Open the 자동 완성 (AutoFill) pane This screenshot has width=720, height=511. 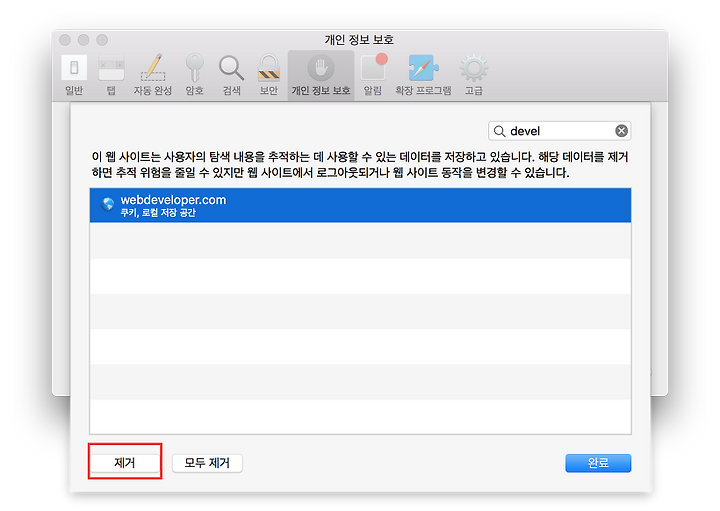pos(152,75)
